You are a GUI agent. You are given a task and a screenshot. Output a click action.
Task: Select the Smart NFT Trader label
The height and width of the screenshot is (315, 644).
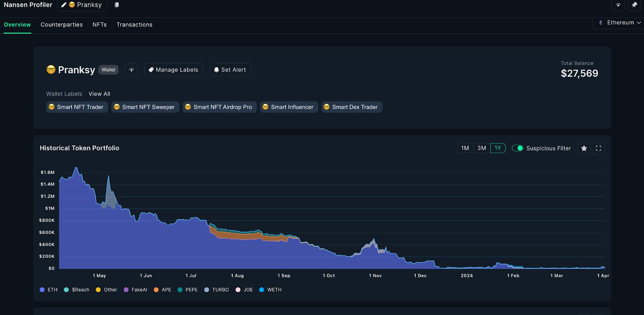pos(77,107)
